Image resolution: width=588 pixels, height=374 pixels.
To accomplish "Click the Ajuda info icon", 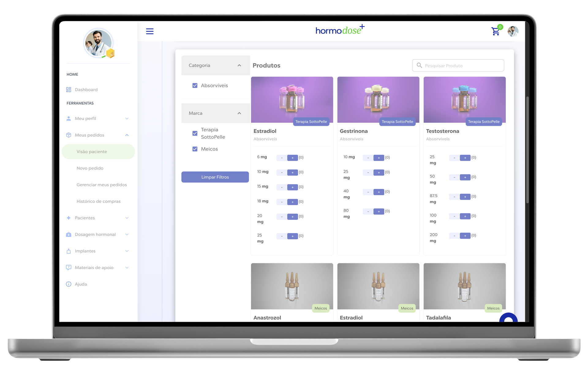I will click(x=69, y=284).
